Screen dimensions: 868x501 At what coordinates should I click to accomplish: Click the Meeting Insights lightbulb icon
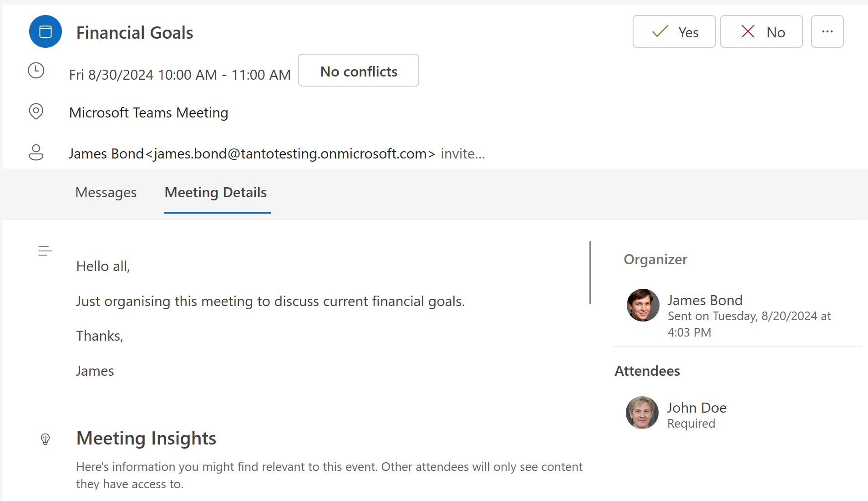coord(45,439)
